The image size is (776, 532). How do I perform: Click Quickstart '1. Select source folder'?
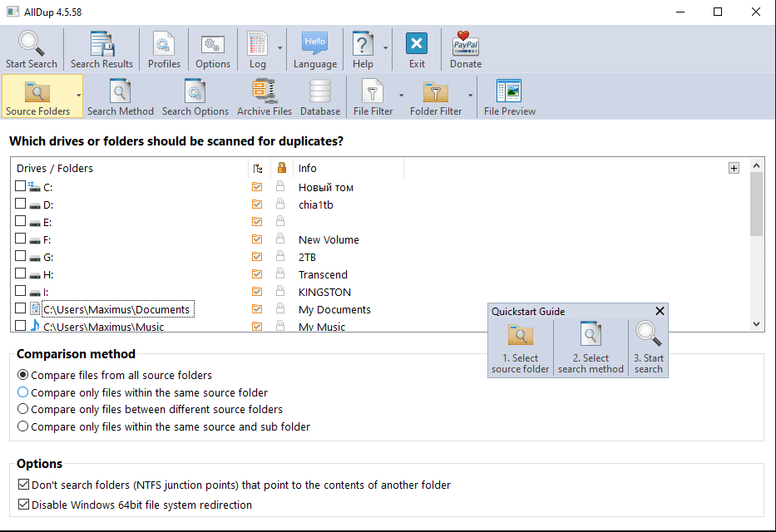520,347
